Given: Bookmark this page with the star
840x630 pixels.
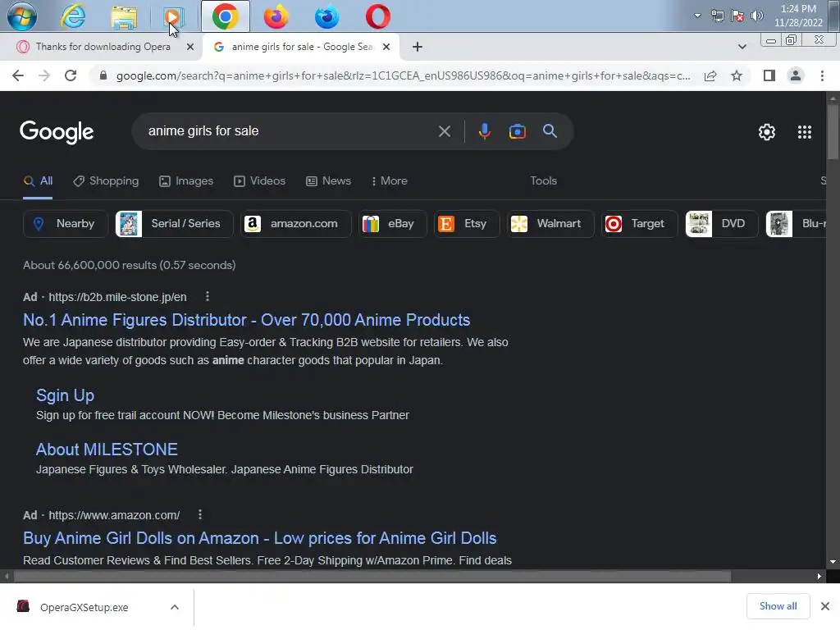Looking at the screenshot, I should (737, 75).
